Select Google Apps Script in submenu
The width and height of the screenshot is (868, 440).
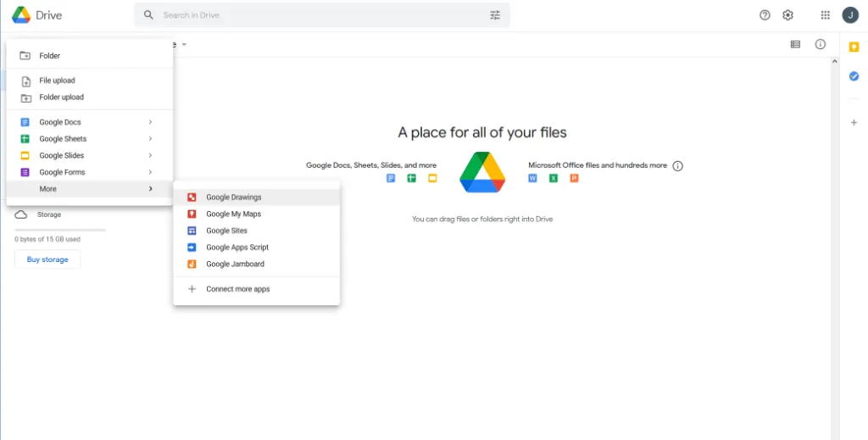pos(256,248)
